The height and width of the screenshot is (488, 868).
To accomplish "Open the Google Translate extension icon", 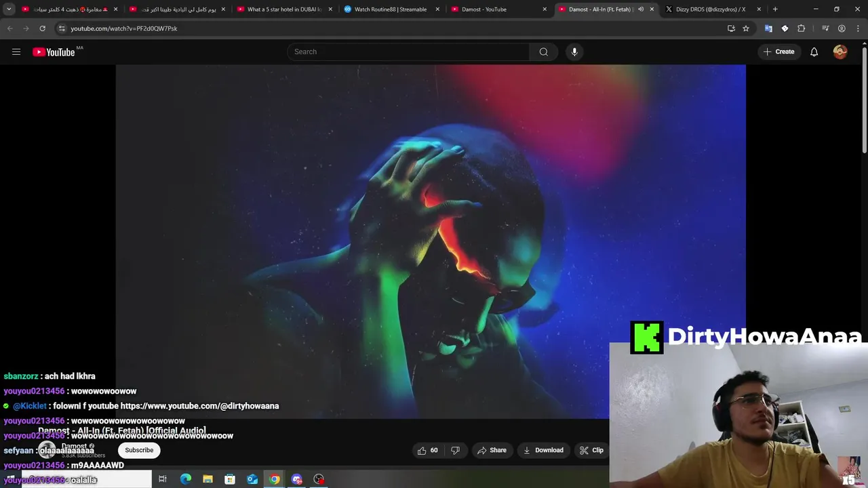I will pyautogui.click(x=768, y=28).
